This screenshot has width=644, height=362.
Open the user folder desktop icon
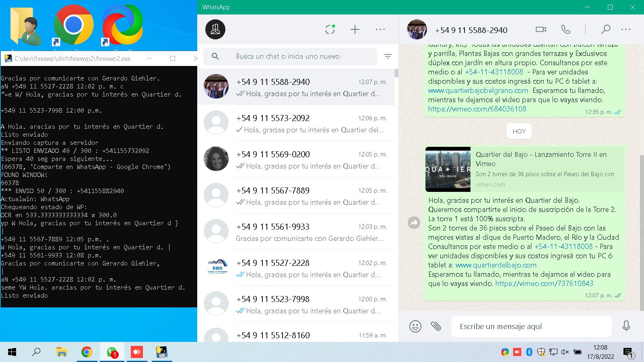[27, 28]
